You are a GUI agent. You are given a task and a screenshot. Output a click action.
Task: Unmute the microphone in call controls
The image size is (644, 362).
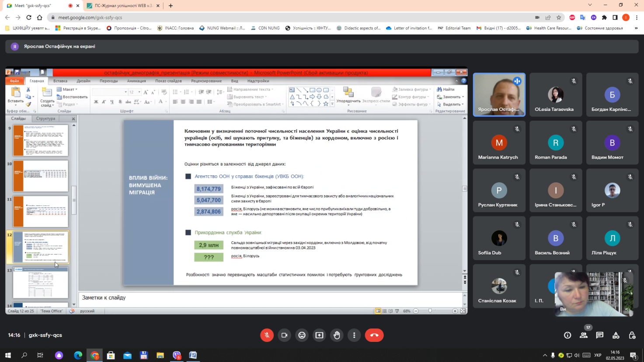[x=267, y=335]
